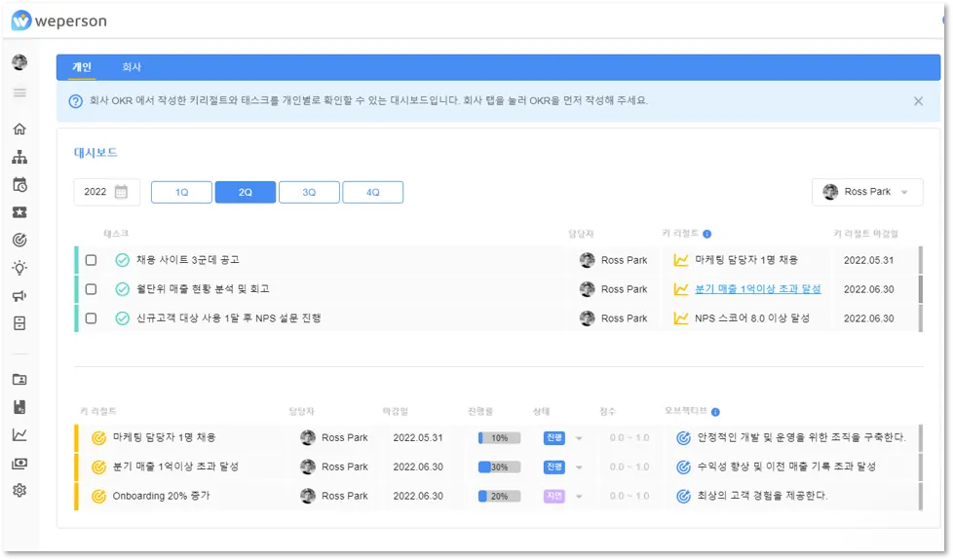Open the OKR target sidebar icon

(x=20, y=240)
